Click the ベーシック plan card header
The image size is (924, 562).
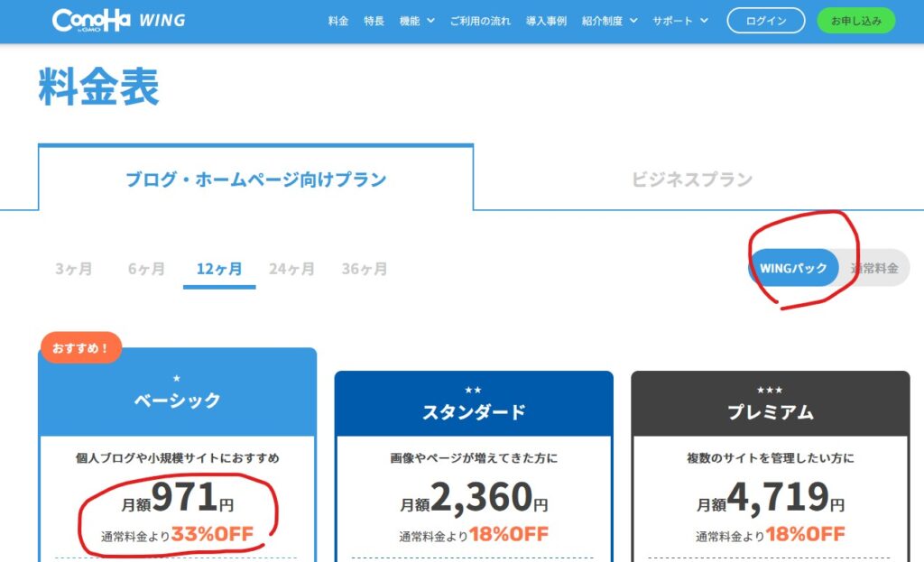178,400
